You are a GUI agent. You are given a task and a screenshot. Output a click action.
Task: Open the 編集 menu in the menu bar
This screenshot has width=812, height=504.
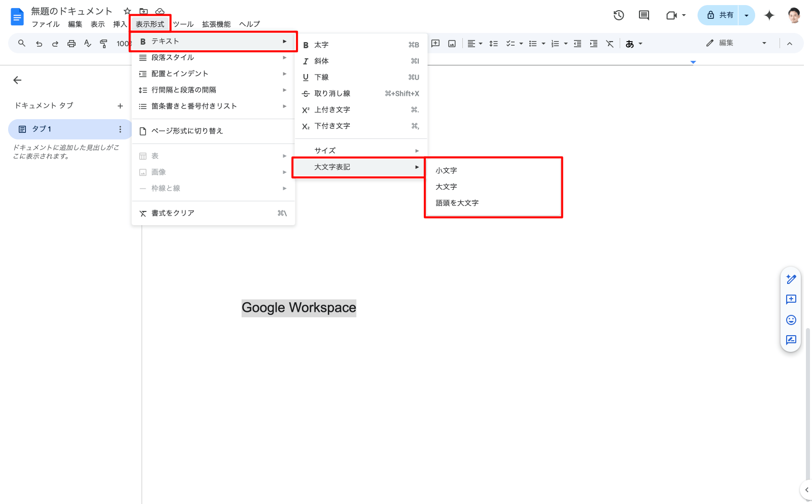click(75, 24)
